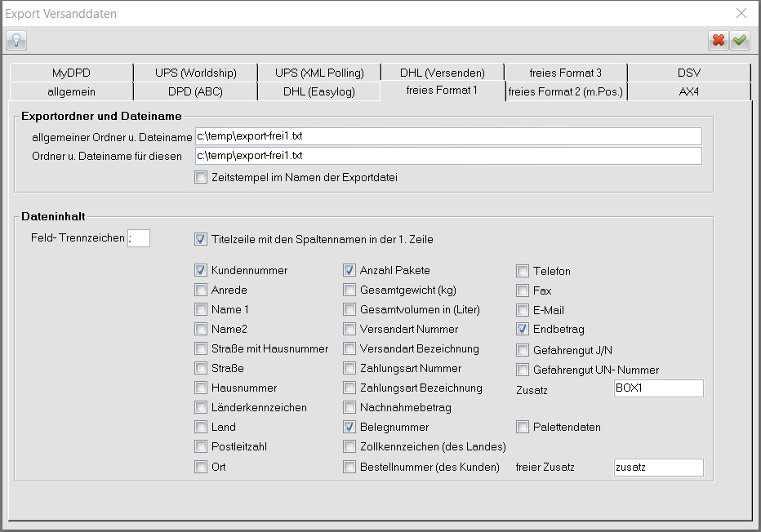Image resolution: width=761 pixels, height=532 pixels.
Task: Disable the Belegnummer checkbox
Action: click(349, 427)
